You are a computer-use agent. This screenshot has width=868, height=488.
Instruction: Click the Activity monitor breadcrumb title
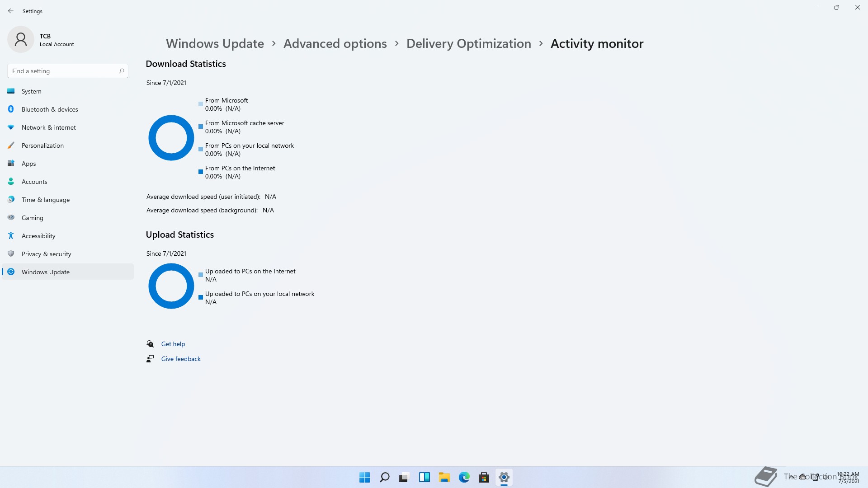(597, 43)
